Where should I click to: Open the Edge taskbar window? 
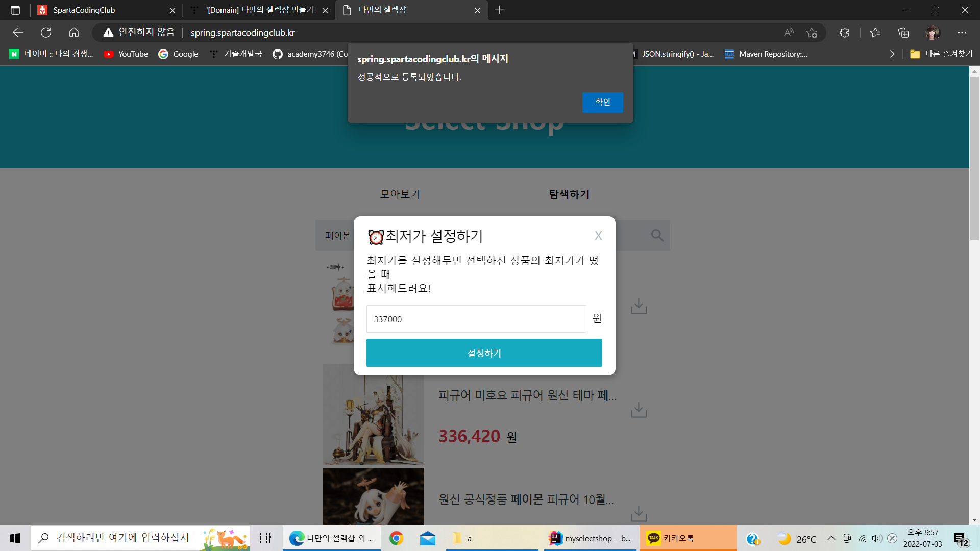pyautogui.click(x=332, y=538)
